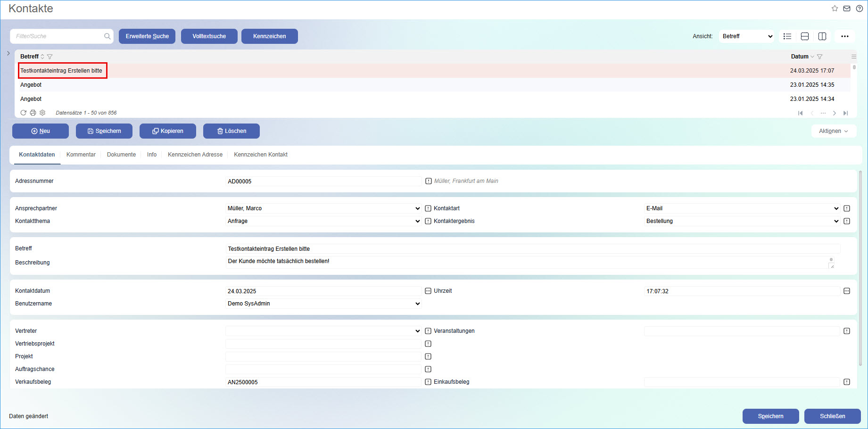Click into the Filter/Suche search field
868x429 pixels.
click(58, 36)
